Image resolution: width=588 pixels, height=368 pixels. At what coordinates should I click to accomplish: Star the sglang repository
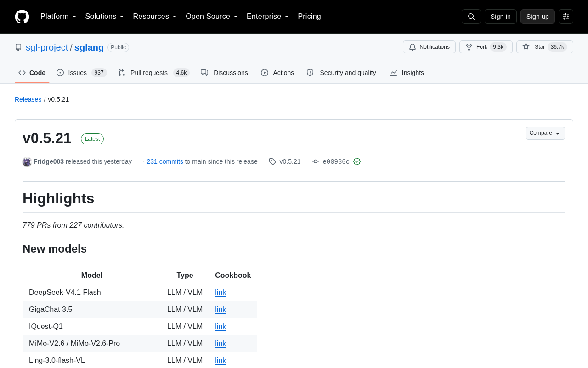point(545,47)
